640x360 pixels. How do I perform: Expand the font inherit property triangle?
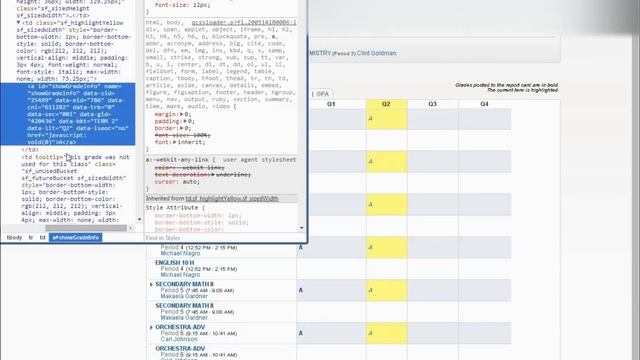coord(175,142)
